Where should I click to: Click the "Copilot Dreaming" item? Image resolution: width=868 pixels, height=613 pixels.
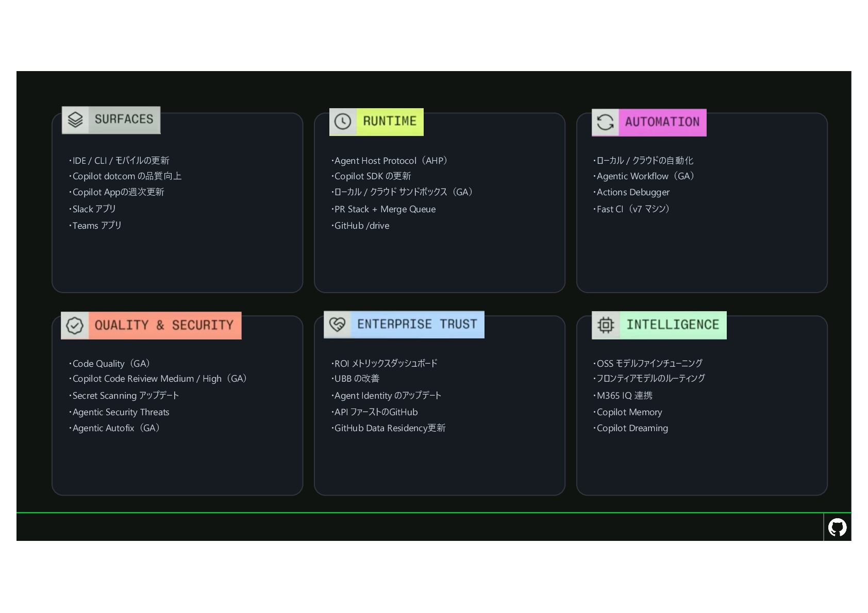(631, 428)
